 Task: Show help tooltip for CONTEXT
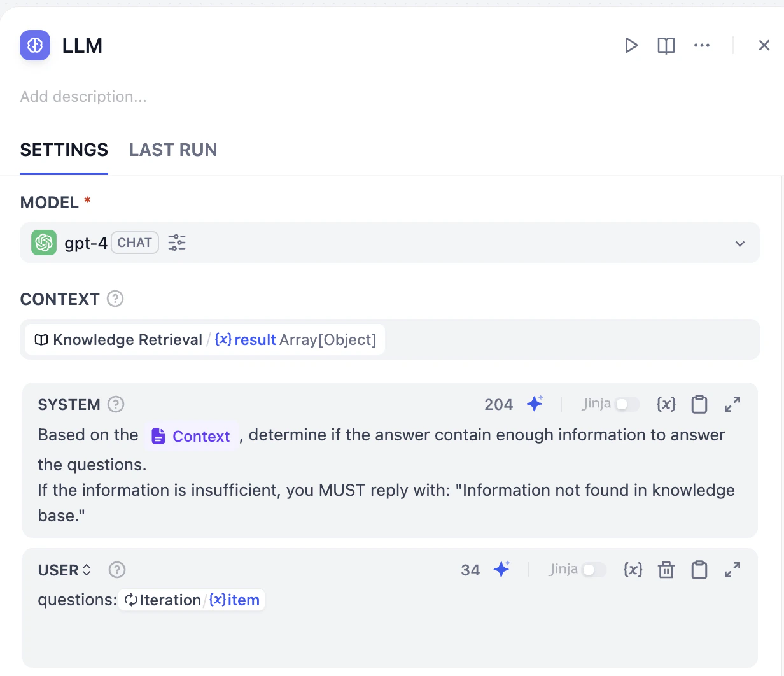click(115, 299)
